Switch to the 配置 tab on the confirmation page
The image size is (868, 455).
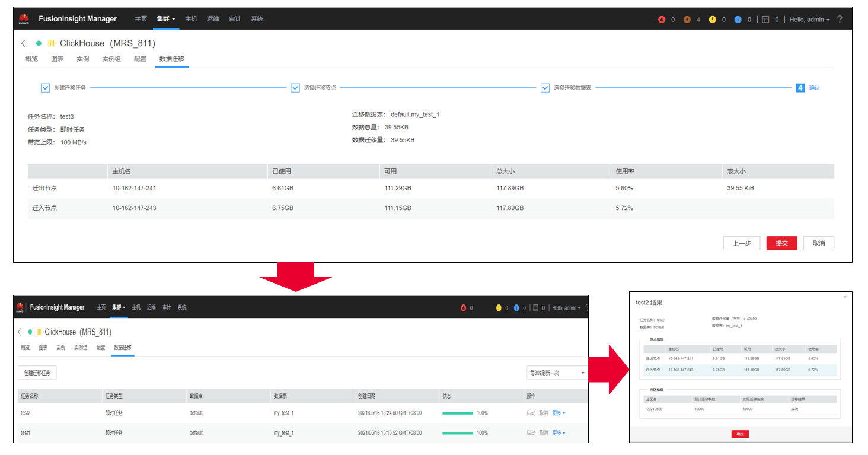(x=140, y=59)
